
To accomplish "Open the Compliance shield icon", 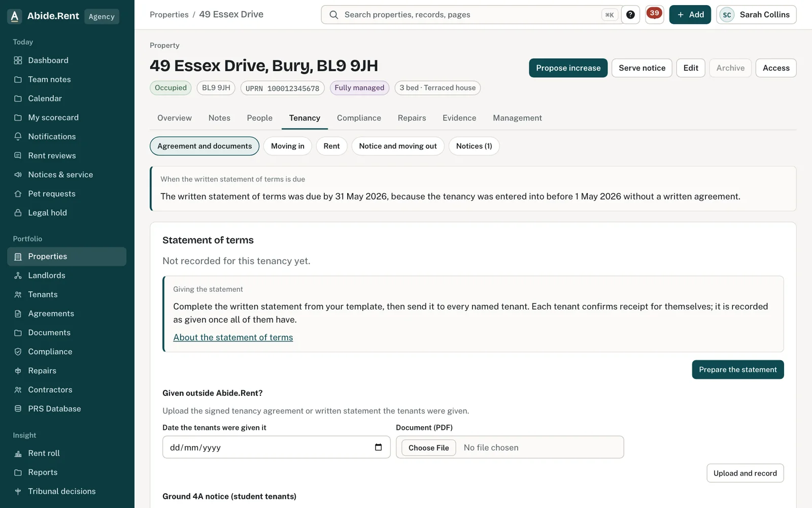I will pos(18,352).
